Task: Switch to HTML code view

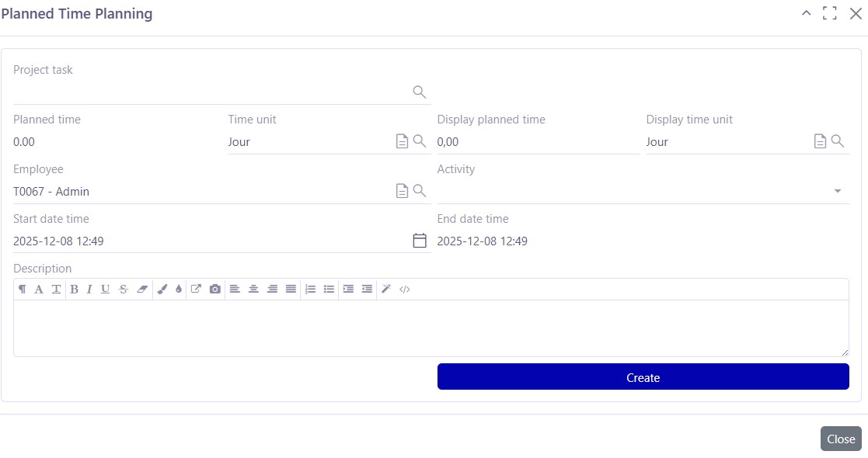Action: [403, 289]
